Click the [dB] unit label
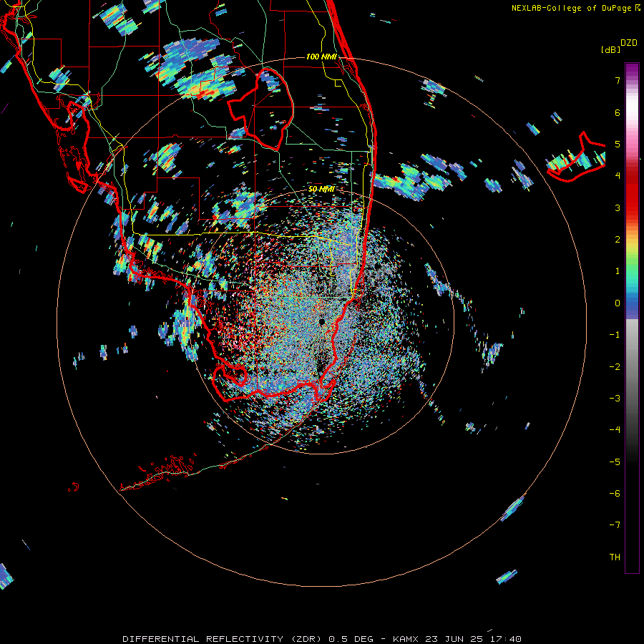Image resolution: width=644 pixels, height=644 pixels. (x=610, y=49)
